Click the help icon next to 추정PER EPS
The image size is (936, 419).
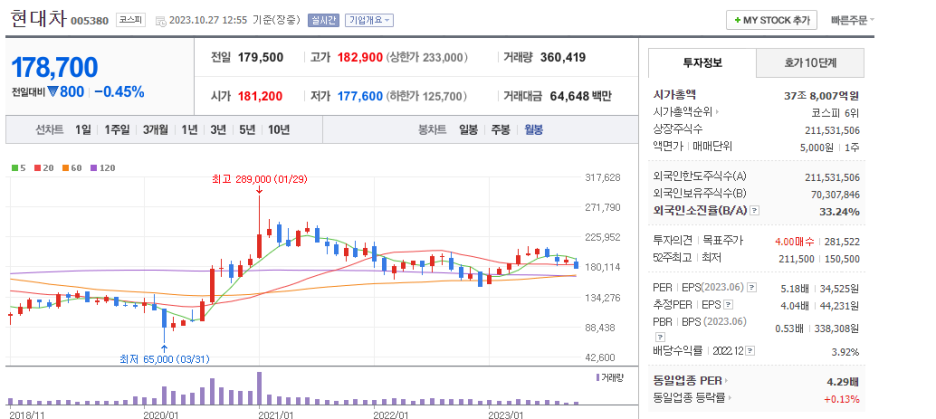coord(728,305)
